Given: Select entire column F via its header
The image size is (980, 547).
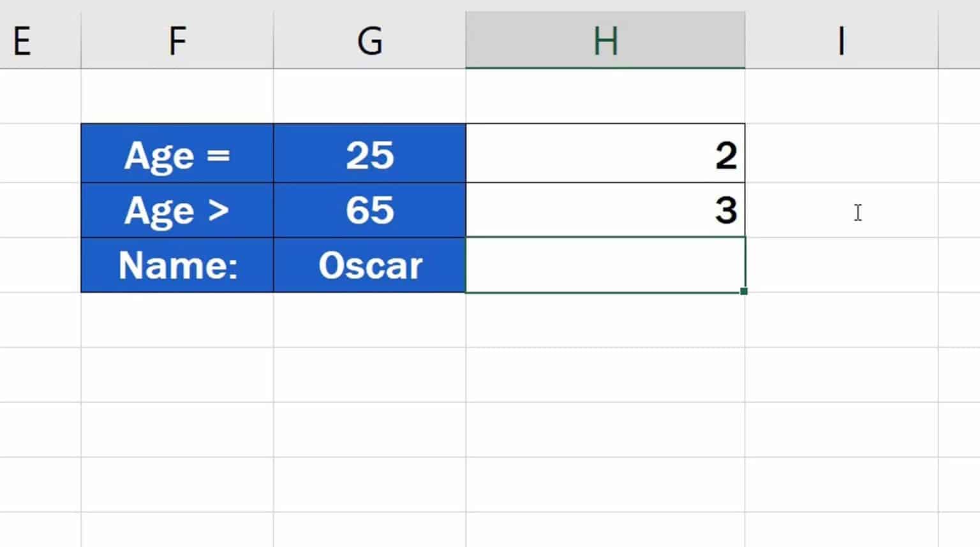Looking at the screenshot, I should (x=177, y=40).
